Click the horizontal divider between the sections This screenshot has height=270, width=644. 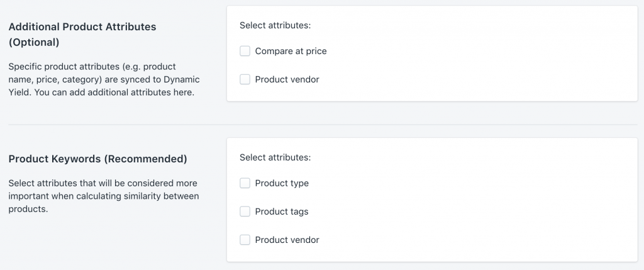(322, 125)
